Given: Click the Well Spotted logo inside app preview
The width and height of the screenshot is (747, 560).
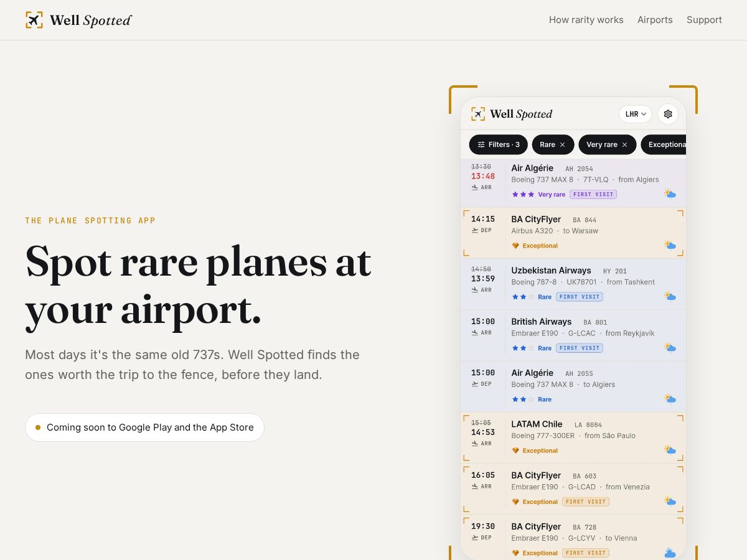Looking at the screenshot, I should click(x=512, y=114).
